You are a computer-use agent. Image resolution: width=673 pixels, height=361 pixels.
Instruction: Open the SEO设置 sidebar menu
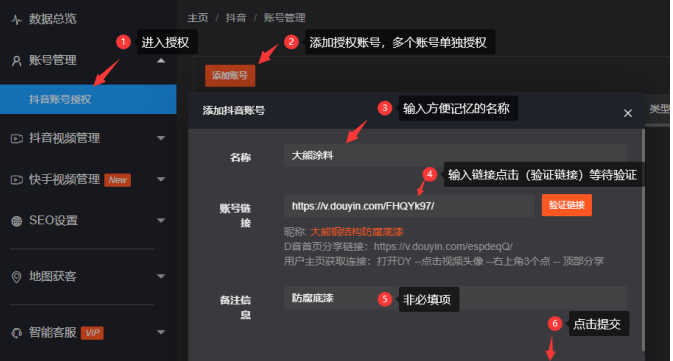click(x=53, y=221)
